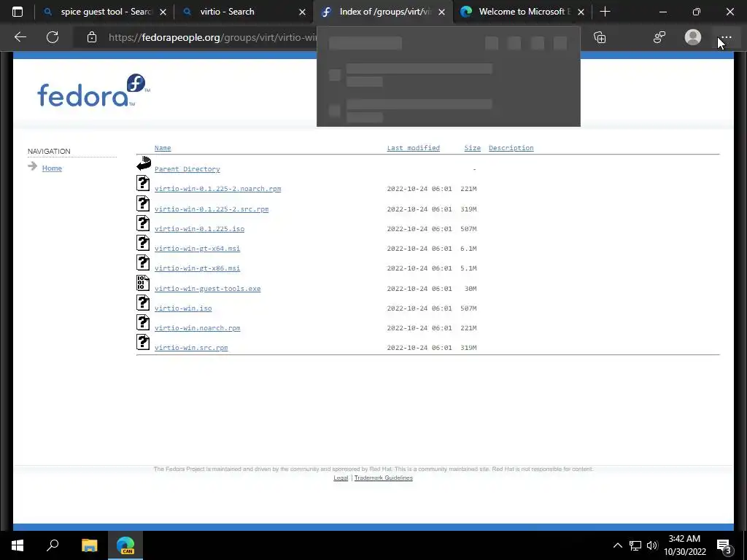
Task: Click the Fedora logo
Action: (x=93, y=90)
